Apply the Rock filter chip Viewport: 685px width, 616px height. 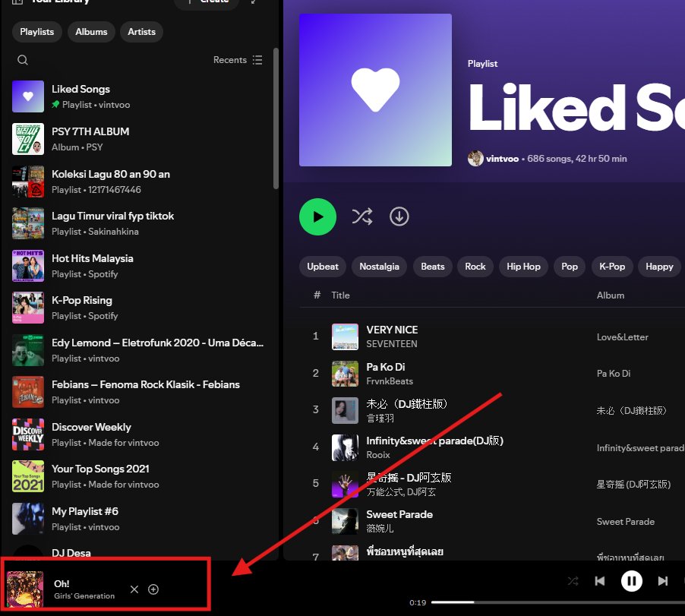click(x=475, y=267)
